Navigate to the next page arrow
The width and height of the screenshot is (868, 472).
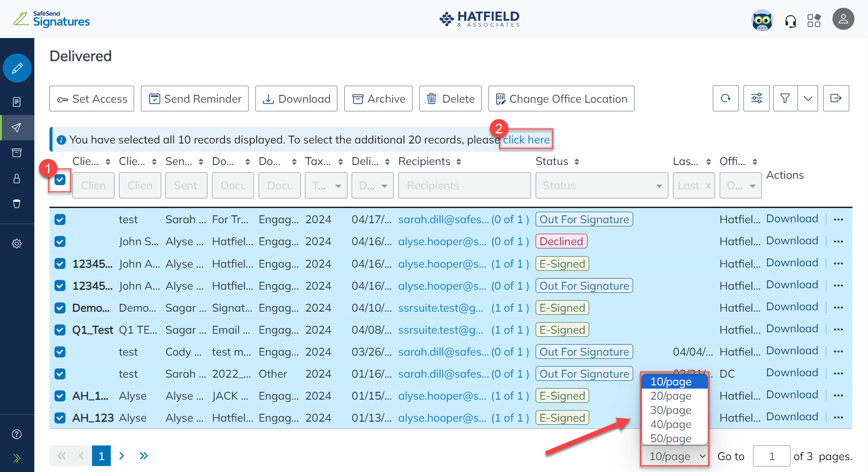(122, 456)
